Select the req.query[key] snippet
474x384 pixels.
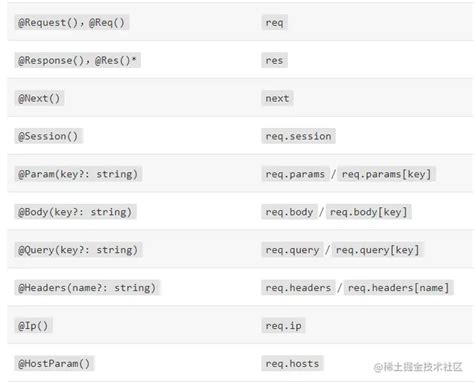tap(377, 250)
